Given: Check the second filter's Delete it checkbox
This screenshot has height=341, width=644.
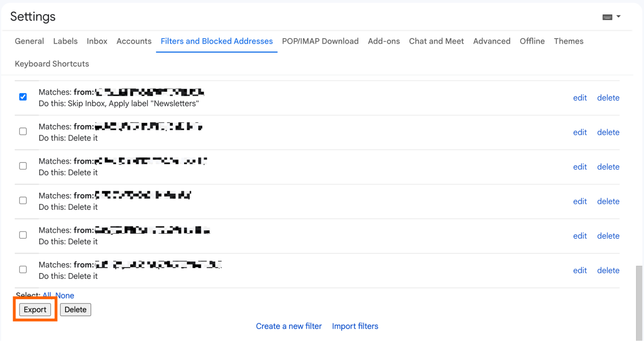Looking at the screenshot, I should [x=23, y=131].
